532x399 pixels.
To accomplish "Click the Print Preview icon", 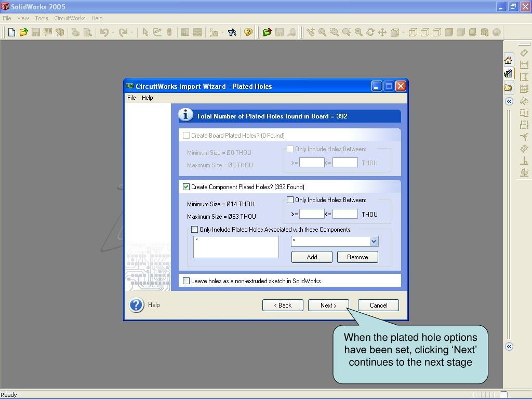I will 87,32.
